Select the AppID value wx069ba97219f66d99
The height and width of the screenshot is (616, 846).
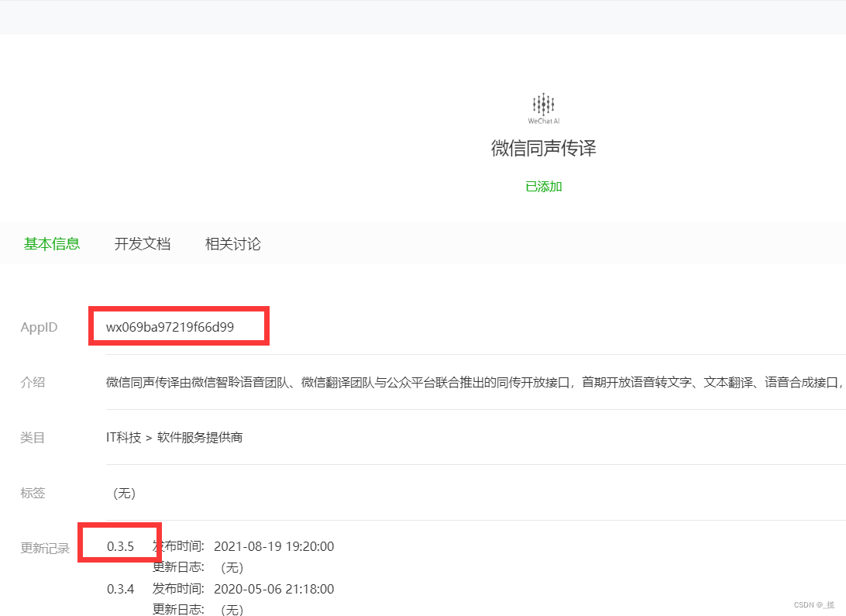170,327
